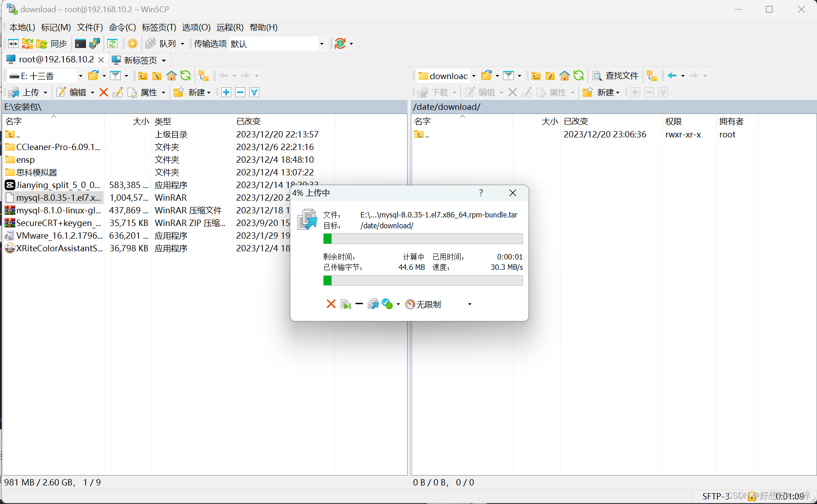
Task: Open the local drive E: 十三香 dropdown
Action: pyautogui.click(x=46, y=76)
